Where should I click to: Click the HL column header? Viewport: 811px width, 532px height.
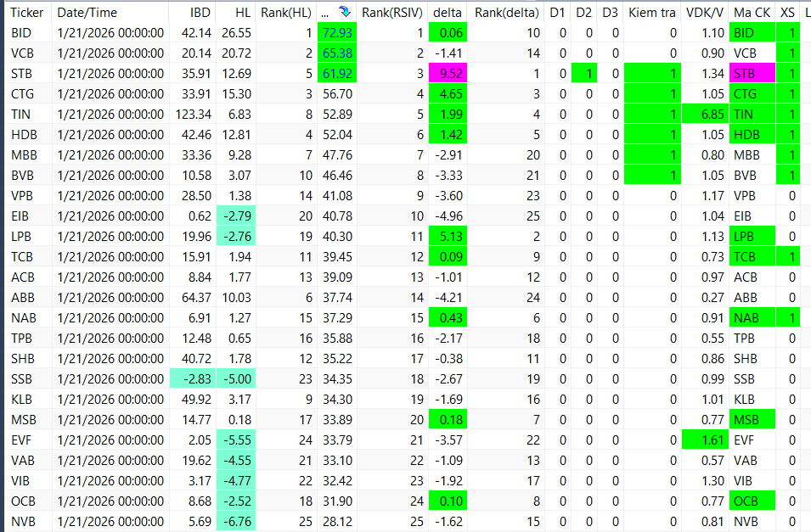pyautogui.click(x=243, y=13)
